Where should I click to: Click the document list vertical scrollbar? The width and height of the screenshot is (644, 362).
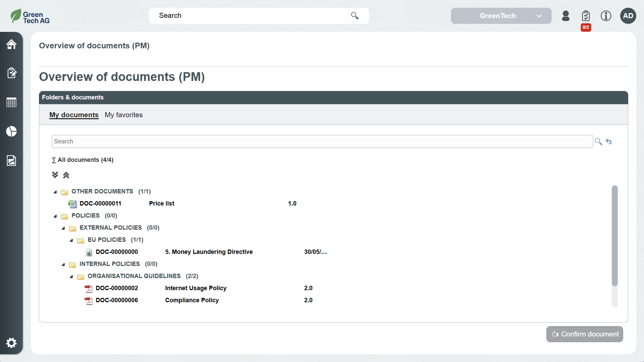click(x=614, y=235)
